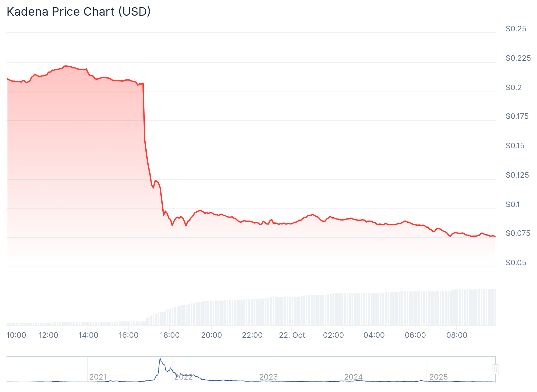This screenshot has height=392, width=537.
Task: Select the 2023 label in the navigator
Action: 268,377
